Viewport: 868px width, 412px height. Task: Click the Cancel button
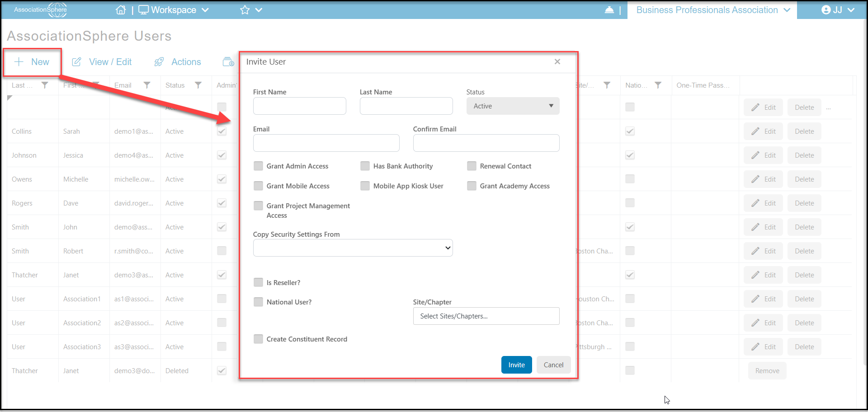click(x=554, y=365)
